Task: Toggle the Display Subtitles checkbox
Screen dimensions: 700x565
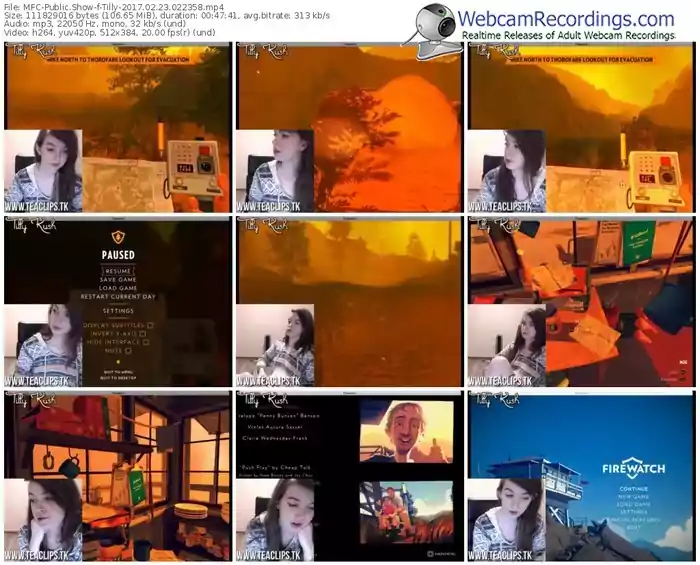Action: tap(150, 325)
